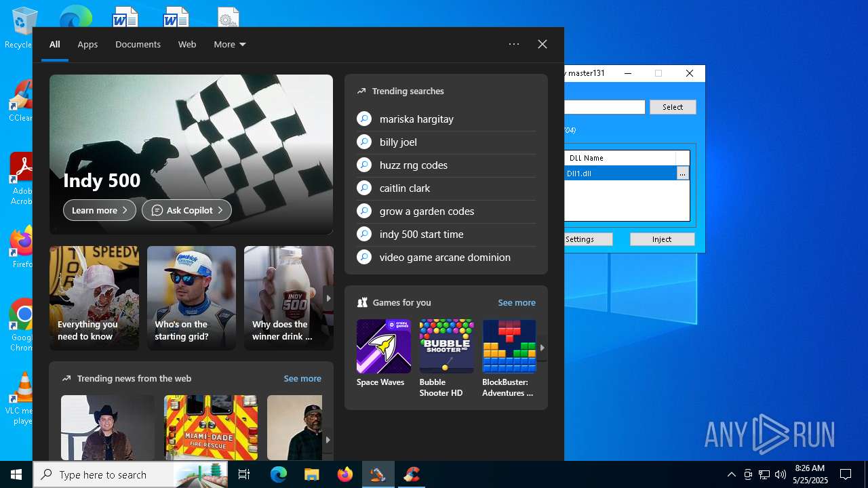
Task: Open the clock showing 8:26 AM
Action: (810, 474)
